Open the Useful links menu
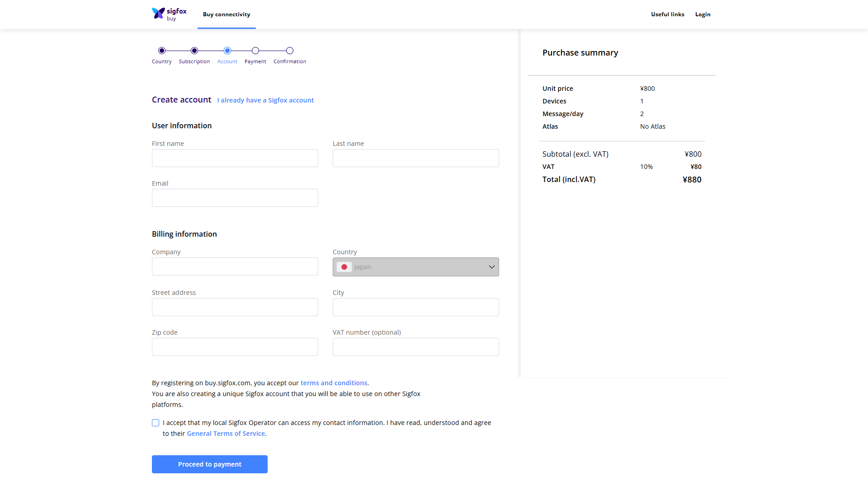The height and width of the screenshot is (495, 868). [x=667, y=14]
